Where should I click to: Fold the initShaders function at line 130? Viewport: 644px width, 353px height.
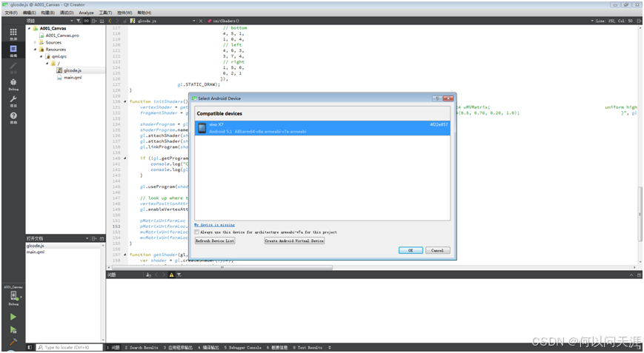tap(125, 101)
